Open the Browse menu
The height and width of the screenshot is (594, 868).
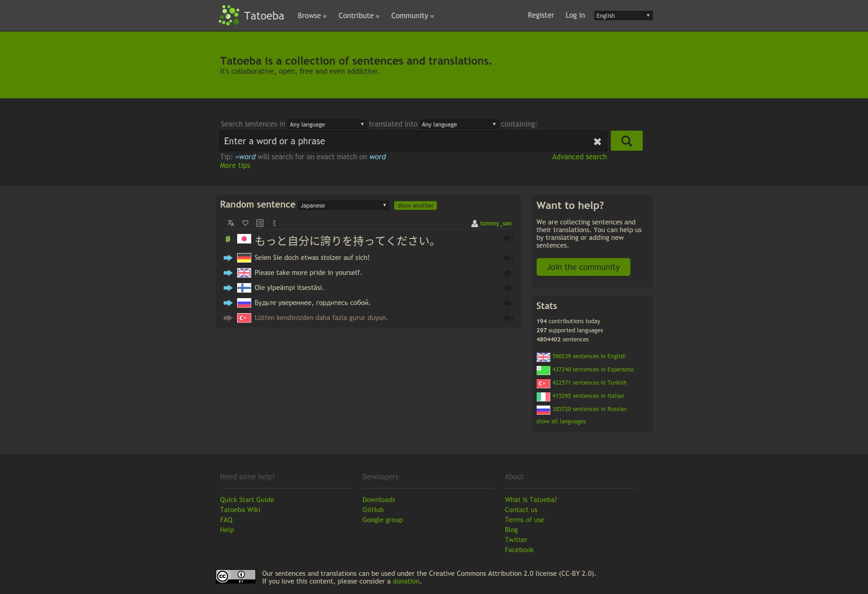(312, 15)
